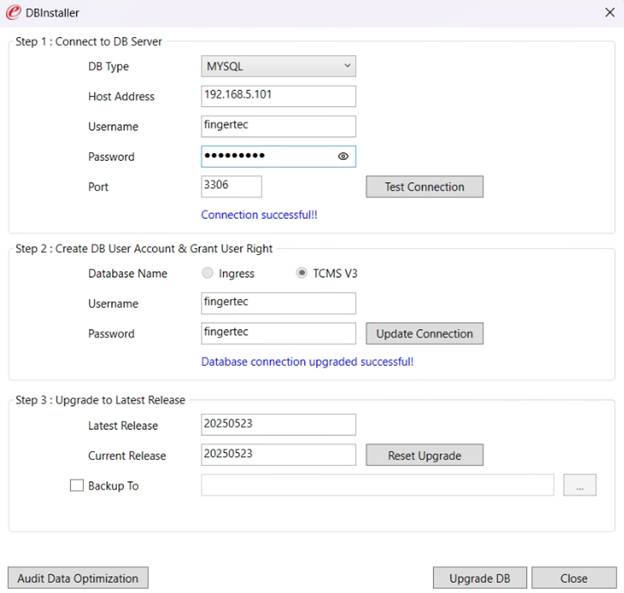Screen dimensions: 624x593
Task: Click the 'Step 1 : Connect to DB Server' heading
Action: tap(89, 41)
